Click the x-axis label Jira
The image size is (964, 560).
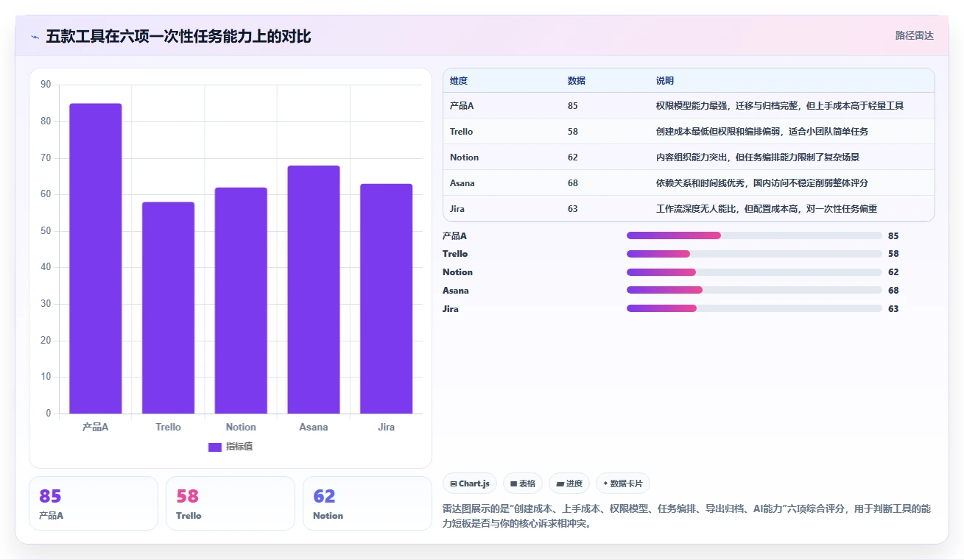pos(386,427)
